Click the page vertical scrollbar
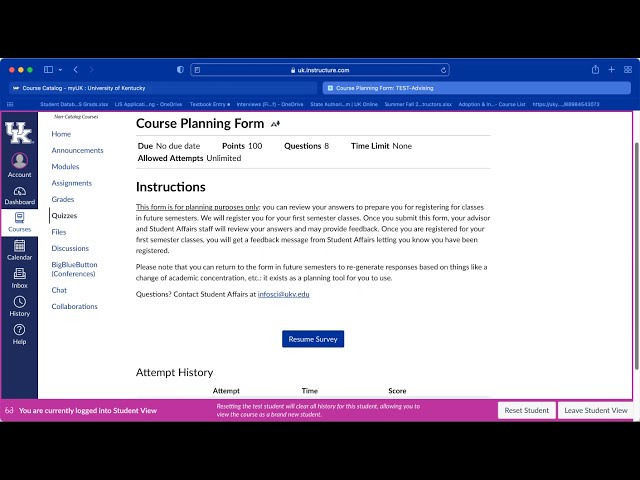Viewport: 640px width, 480px height. point(636,256)
